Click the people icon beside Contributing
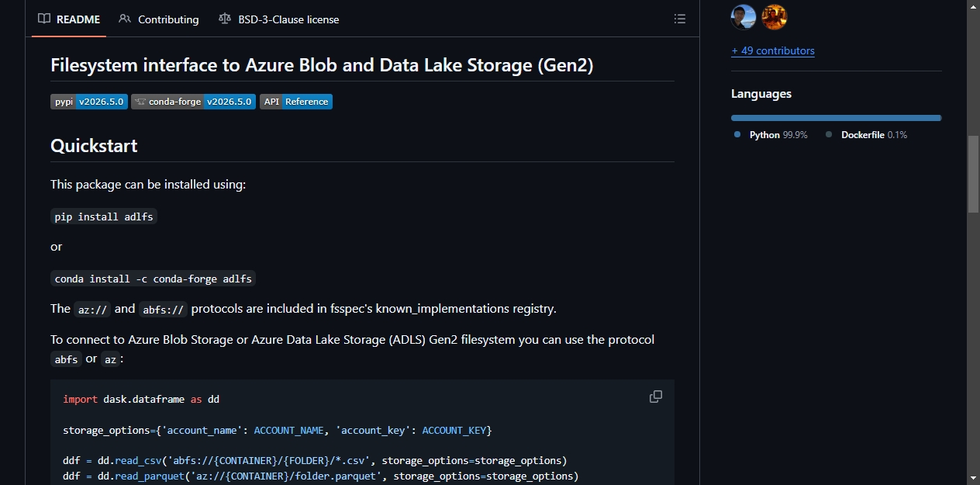This screenshot has width=980, height=485. click(125, 19)
